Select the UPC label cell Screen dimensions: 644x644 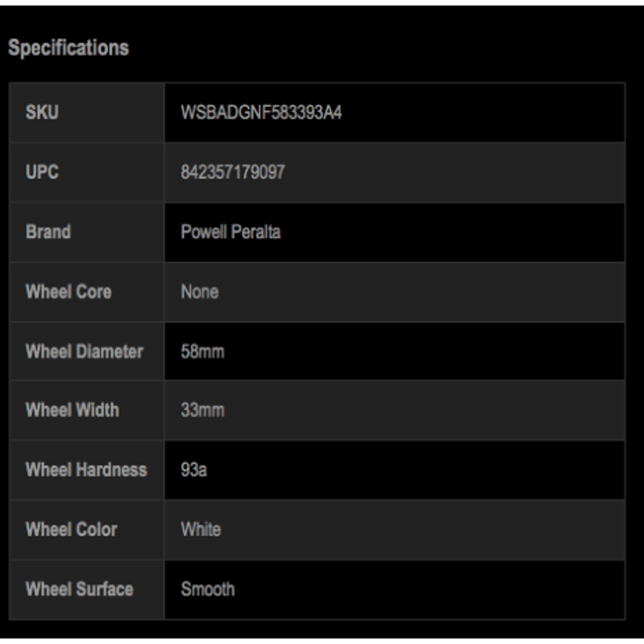pos(87,172)
